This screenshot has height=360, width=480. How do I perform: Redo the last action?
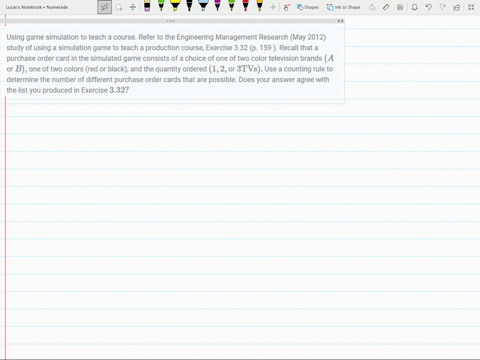tap(443, 7)
